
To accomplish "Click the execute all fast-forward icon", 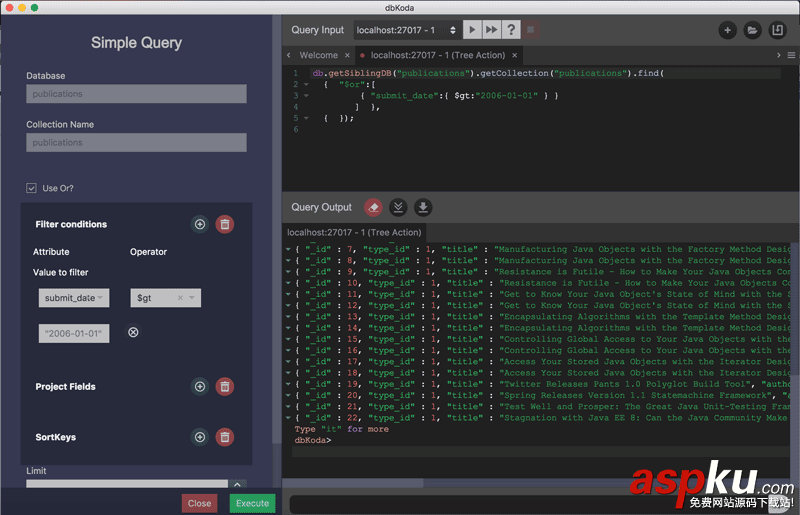I will coord(491,31).
